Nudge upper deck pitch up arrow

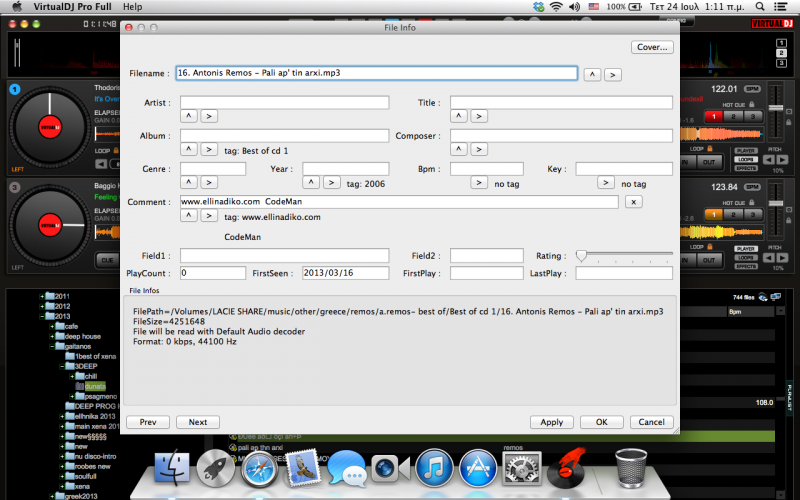782,160
